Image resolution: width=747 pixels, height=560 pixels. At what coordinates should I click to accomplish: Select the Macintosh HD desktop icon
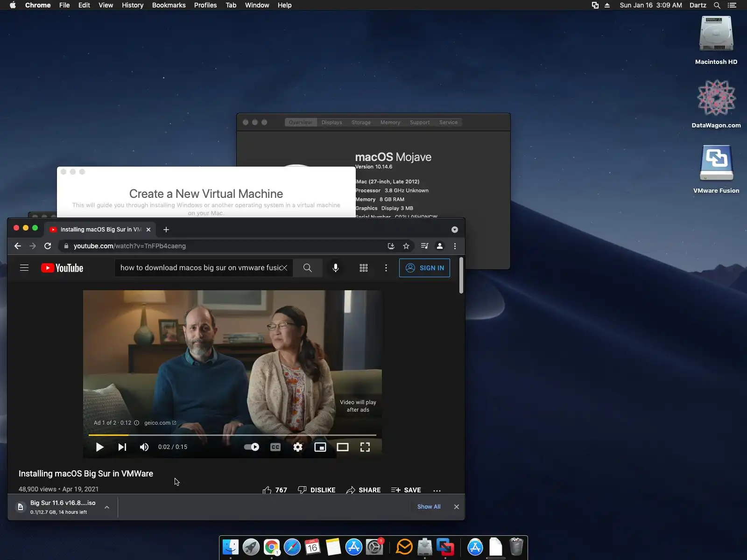tap(716, 41)
